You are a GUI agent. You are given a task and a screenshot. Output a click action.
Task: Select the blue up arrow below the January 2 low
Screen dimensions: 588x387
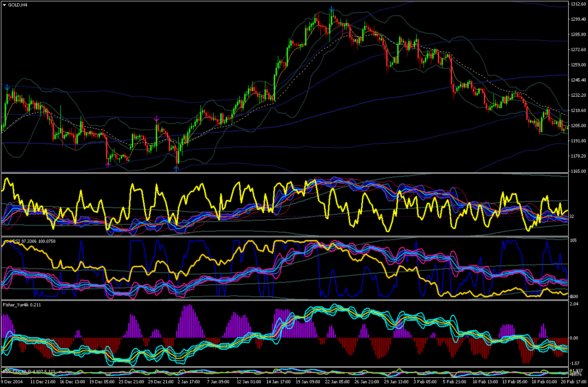pyautogui.click(x=176, y=168)
